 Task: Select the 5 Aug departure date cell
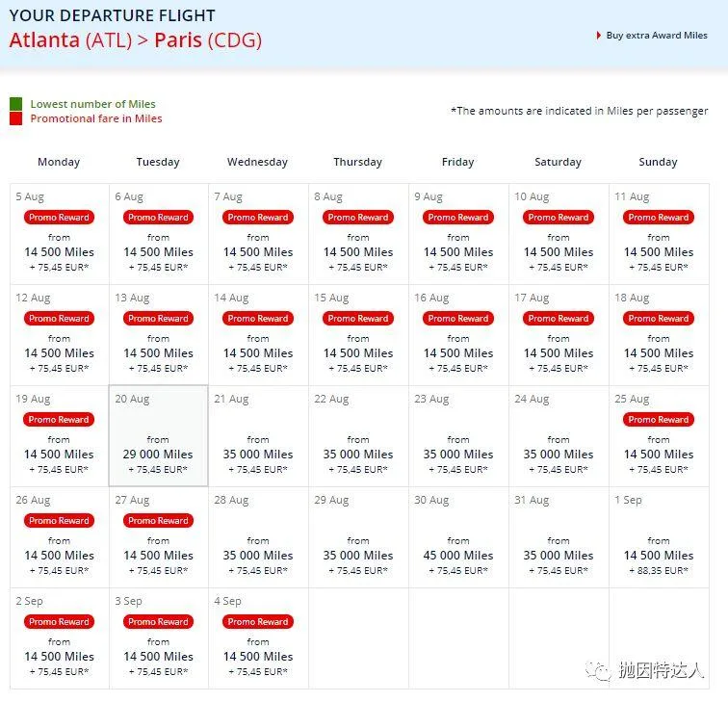(59, 234)
